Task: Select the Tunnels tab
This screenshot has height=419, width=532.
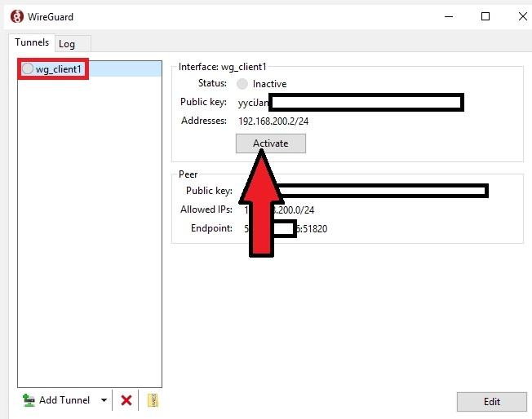Action: (x=32, y=42)
